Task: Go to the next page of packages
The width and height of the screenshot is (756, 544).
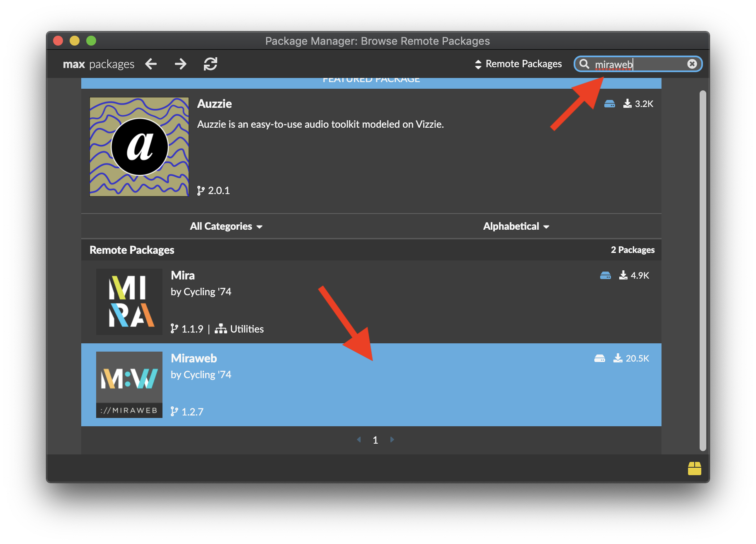Action: [x=392, y=440]
